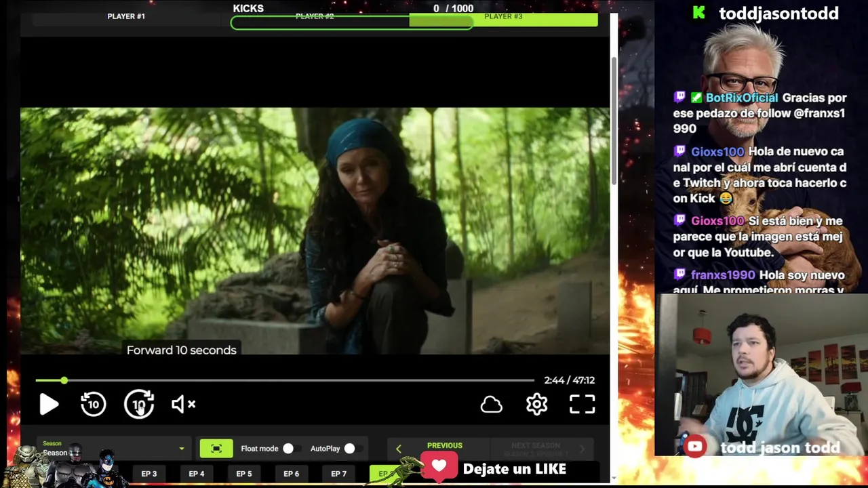Open the Season dropdown
The width and height of the screenshot is (868, 488).
(x=113, y=448)
